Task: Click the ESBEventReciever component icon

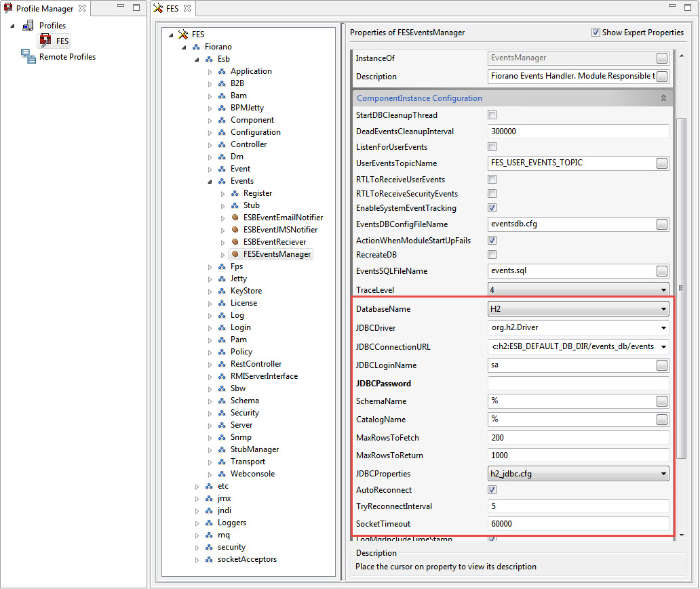Action: click(235, 242)
